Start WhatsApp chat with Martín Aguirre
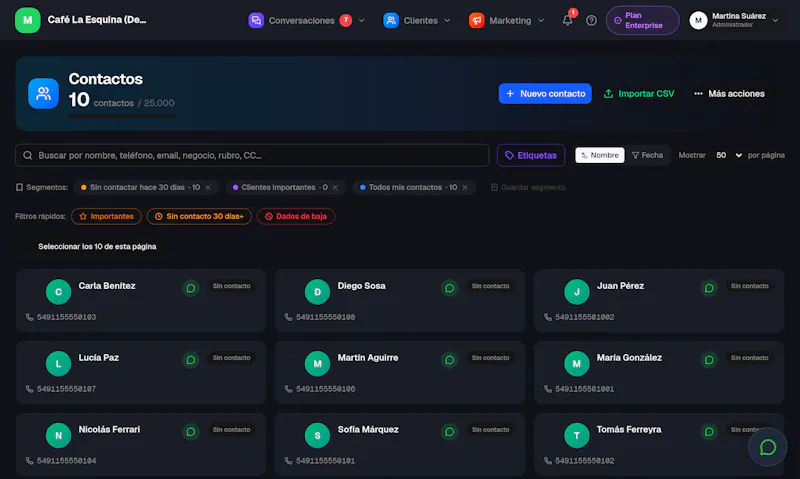 449,360
